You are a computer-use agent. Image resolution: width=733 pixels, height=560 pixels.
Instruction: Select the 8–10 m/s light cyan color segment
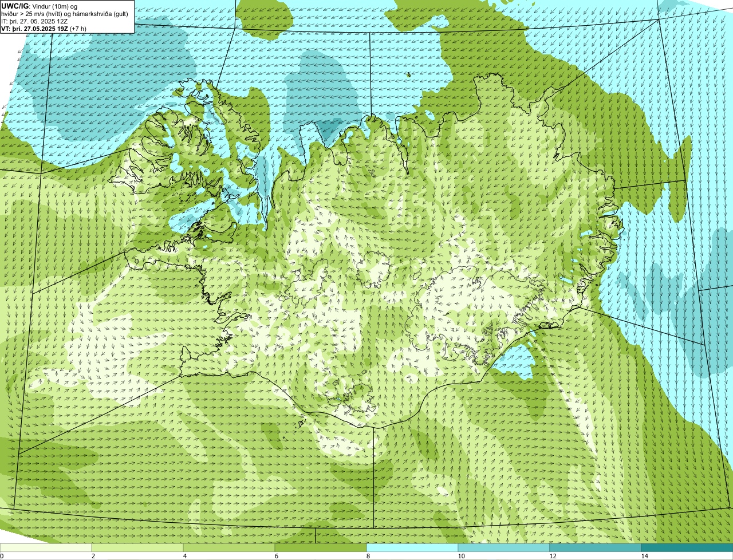pos(412,547)
